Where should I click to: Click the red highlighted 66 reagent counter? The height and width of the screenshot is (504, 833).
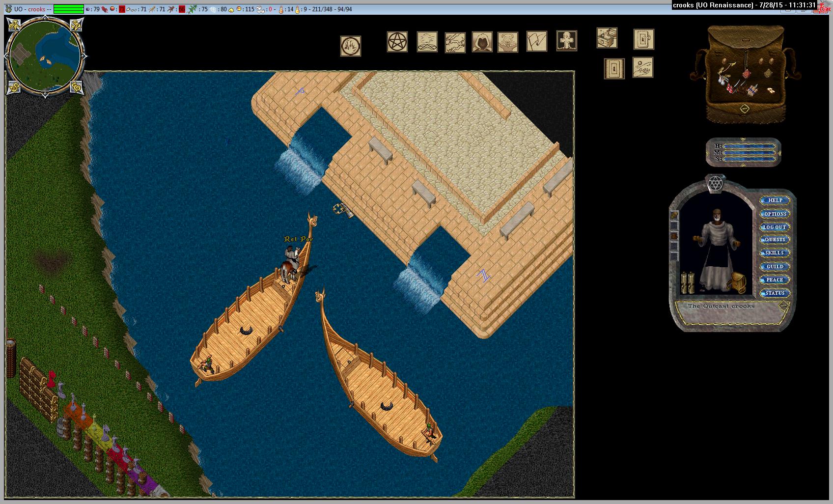click(182, 9)
